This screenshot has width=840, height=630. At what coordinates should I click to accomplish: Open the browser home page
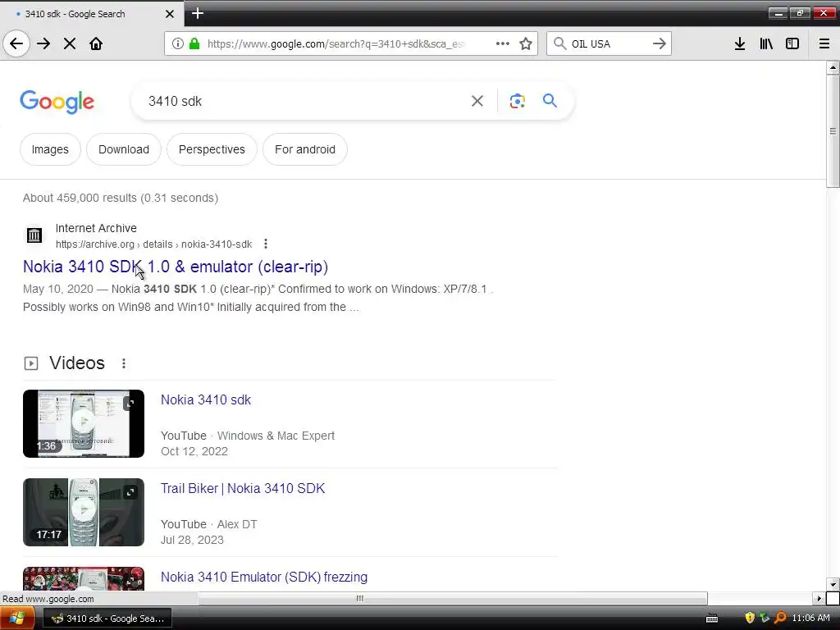coord(96,43)
